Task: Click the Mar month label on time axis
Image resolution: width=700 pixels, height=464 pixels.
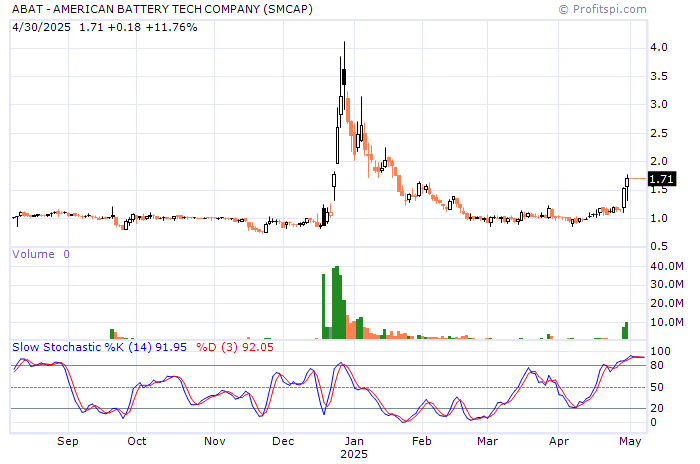Action: tap(488, 441)
